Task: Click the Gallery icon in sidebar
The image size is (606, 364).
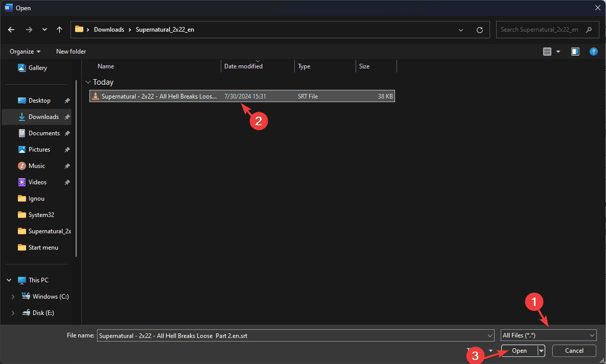Action: (21, 68)
